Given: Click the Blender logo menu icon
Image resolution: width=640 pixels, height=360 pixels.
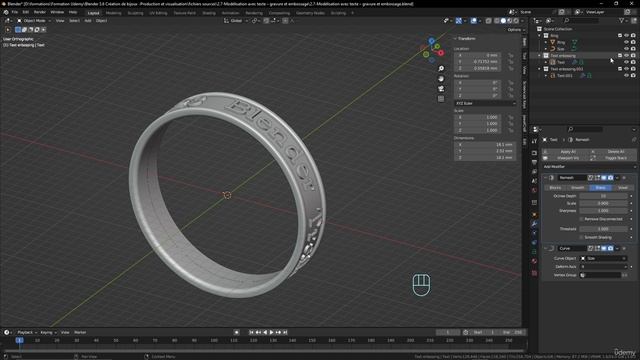Looking at the screenshot, I should [5, 12].
